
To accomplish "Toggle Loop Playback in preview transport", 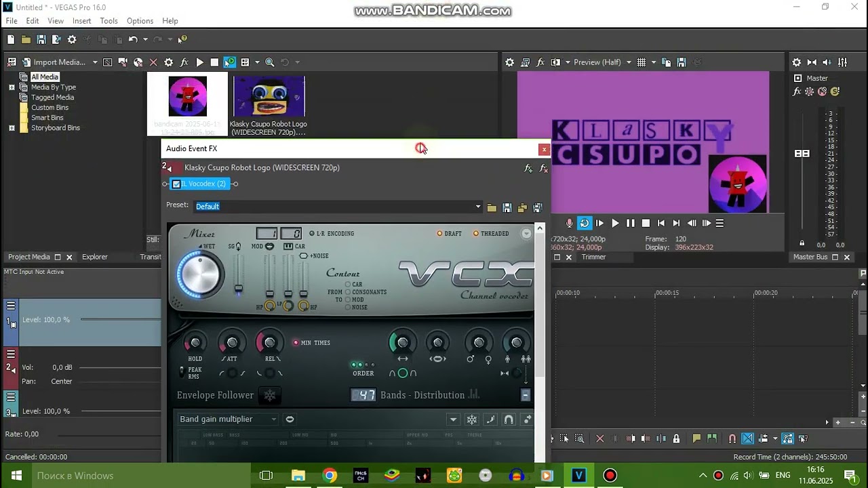I will point(585,223).
